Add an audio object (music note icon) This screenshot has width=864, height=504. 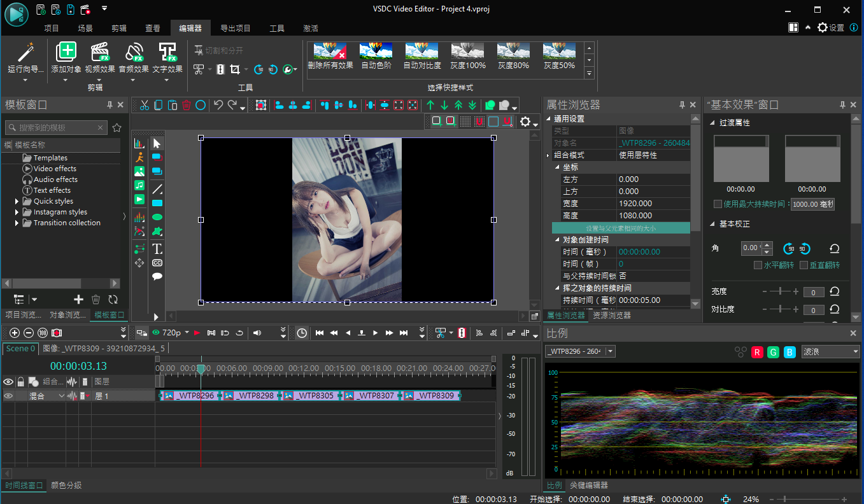pyautogui.click(x=139, y=185)
